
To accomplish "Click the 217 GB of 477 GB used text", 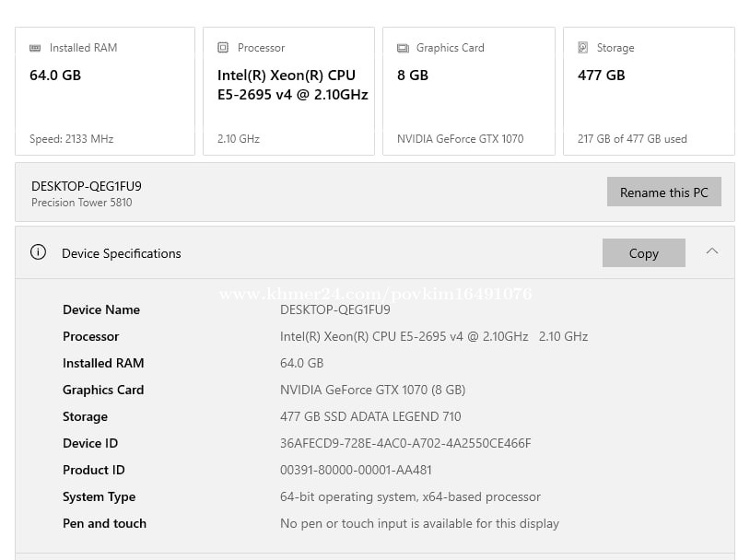I will click(632, 139).
